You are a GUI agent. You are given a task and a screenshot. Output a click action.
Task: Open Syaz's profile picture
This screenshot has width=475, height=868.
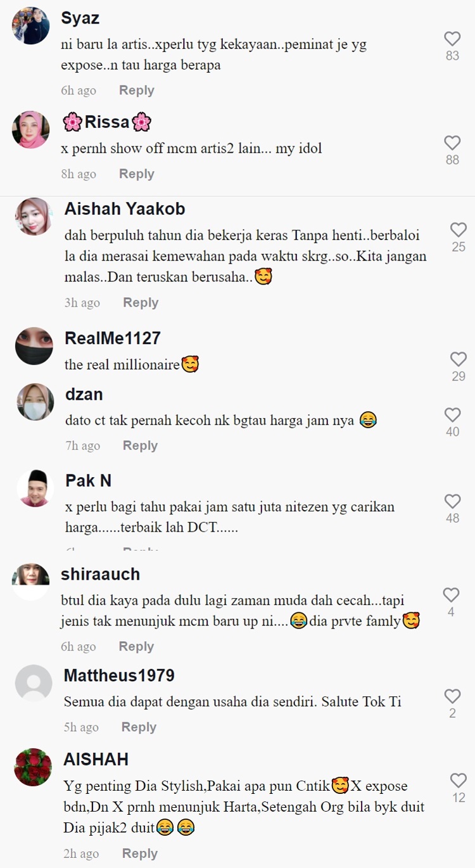(31, 26)
